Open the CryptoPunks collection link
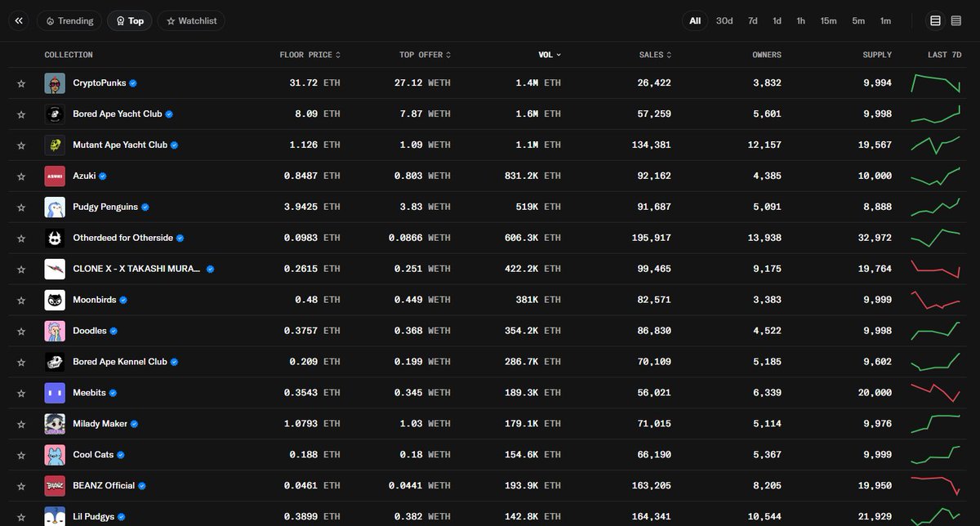 tap(100, 83)
